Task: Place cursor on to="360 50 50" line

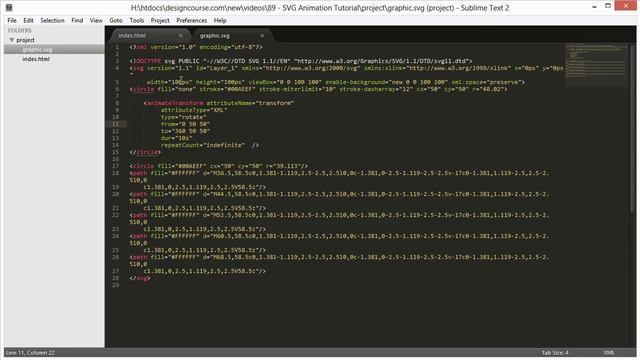Action: click(x=185, y=131)
